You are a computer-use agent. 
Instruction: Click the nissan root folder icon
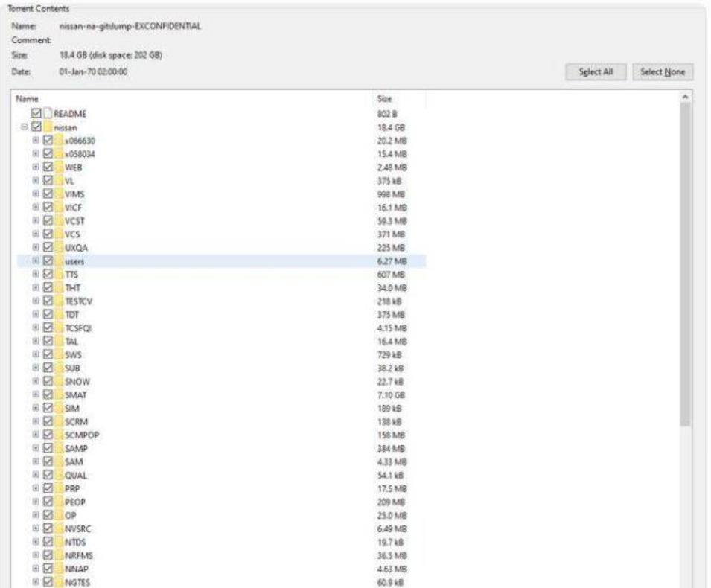click(x=47, y=127)
